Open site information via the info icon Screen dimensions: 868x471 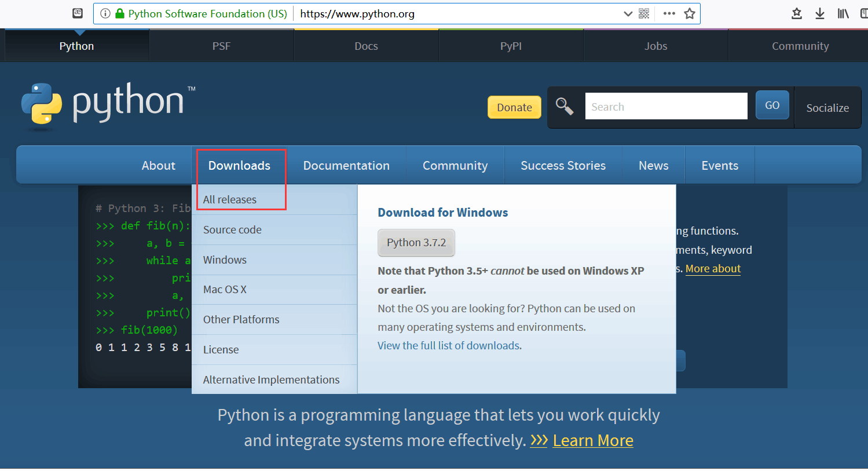pyautogui.click(x=105, y=13)
